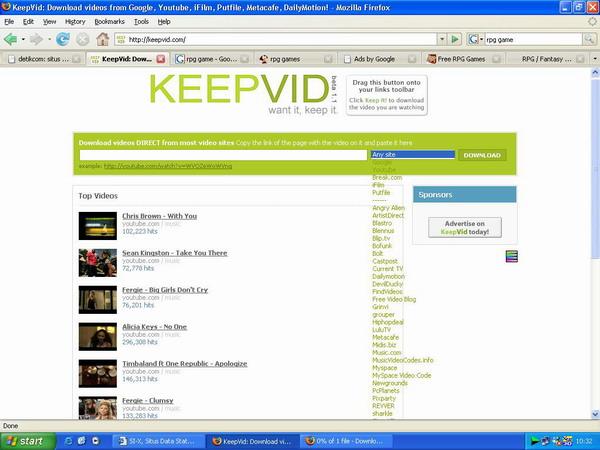Open the Edit menu
Image resolution: width=600 pixels, height=450 pixels.
pyautogui.click(x=28, y=22)
